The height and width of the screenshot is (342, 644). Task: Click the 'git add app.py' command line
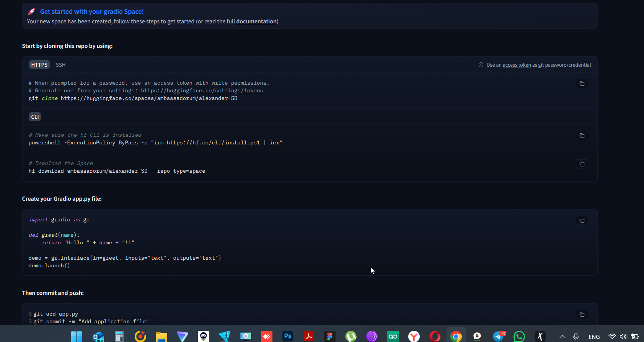[x=55, y=314]
